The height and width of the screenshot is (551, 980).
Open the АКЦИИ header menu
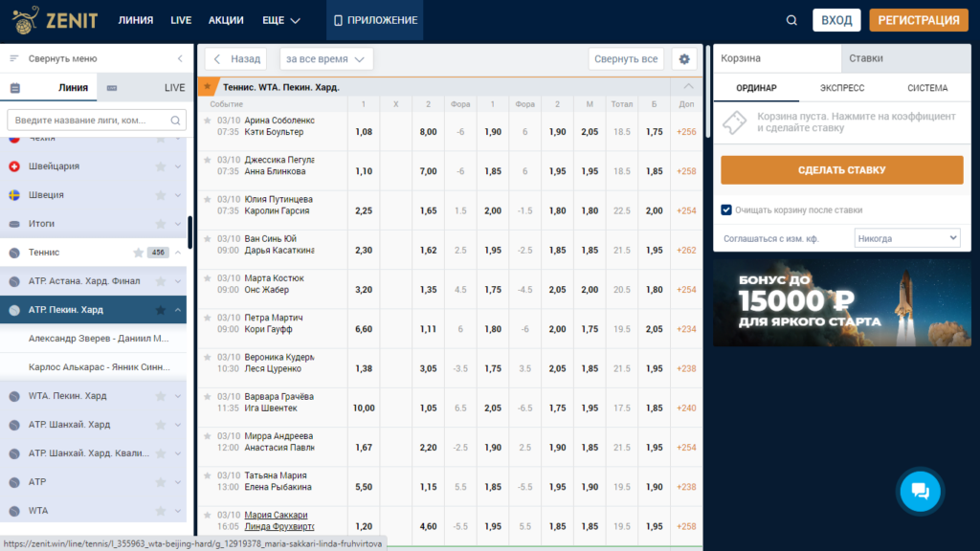226,21
